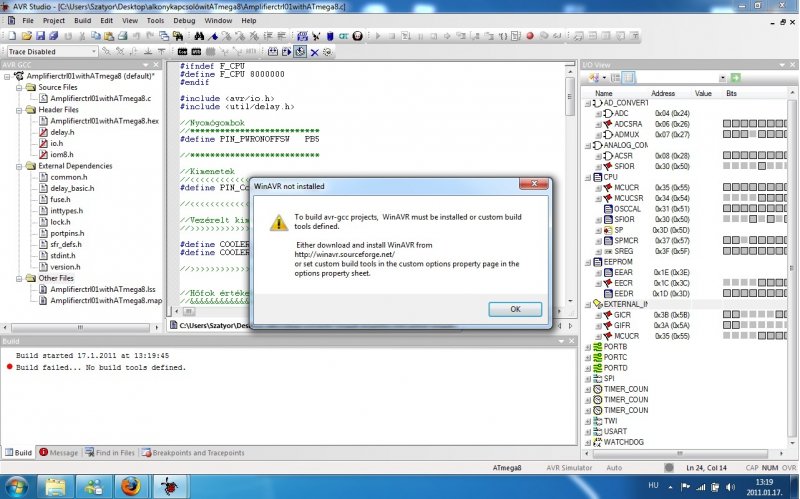Image resolution: width=800 pixels, height=499 pixels.
Task: Click the gear options icon in second toolbar
Action: coord(327,52)
